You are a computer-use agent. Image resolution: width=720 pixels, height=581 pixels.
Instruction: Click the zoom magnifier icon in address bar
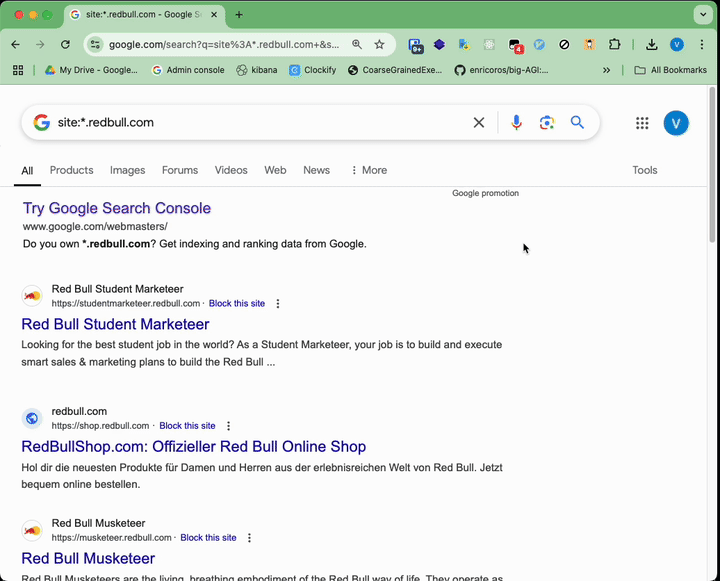tap(357, 45)
